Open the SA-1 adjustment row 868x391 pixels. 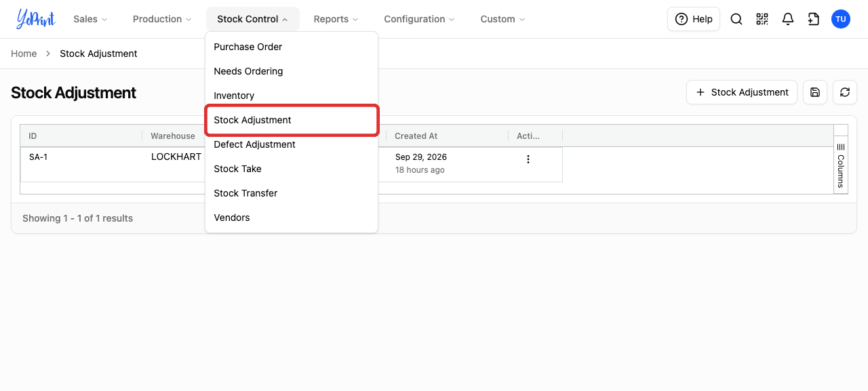click(292, 165)
